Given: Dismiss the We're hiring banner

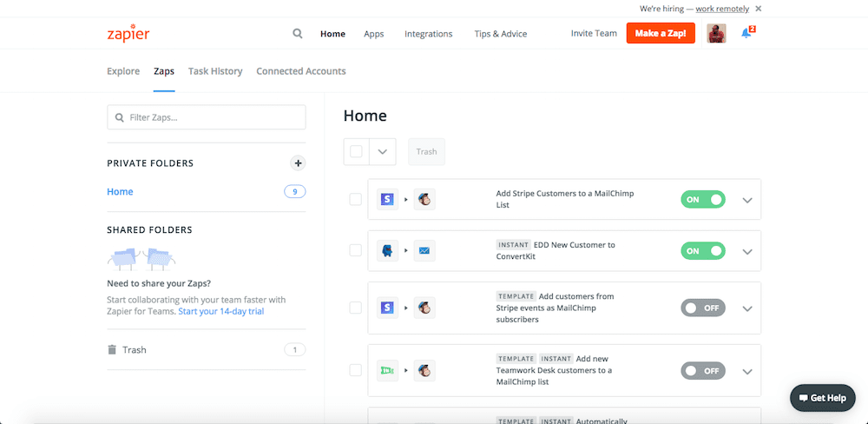Looking at the screenshot, I should coord(759,9).
